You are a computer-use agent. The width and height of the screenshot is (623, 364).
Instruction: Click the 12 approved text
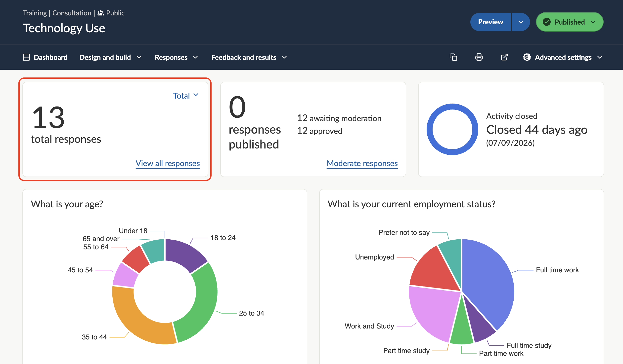pyautogui.click(x=319, y=131)
